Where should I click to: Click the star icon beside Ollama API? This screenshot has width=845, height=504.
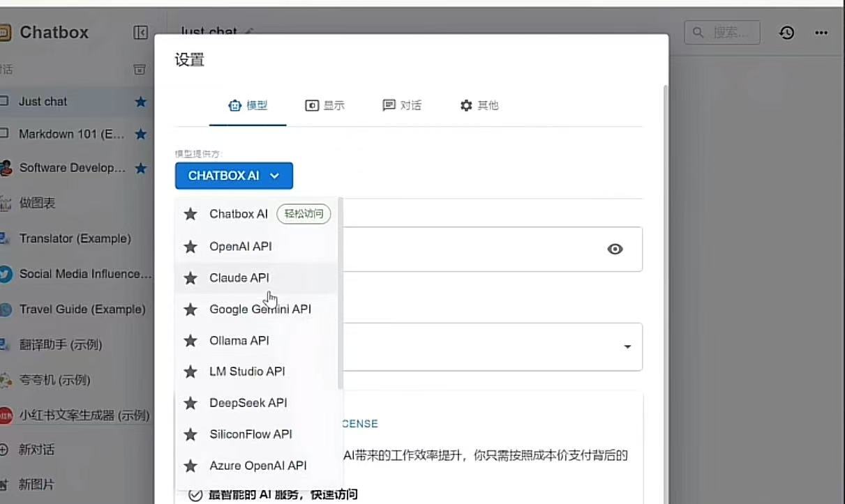click(190, 340)
